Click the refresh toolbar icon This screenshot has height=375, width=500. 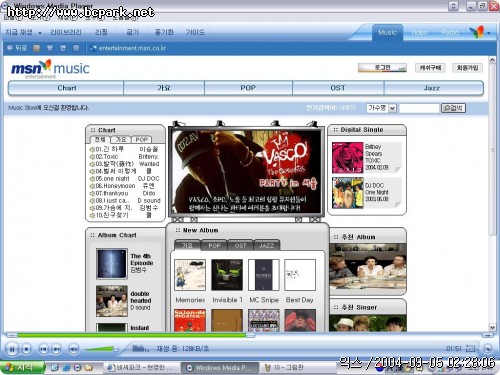[63, 48]
